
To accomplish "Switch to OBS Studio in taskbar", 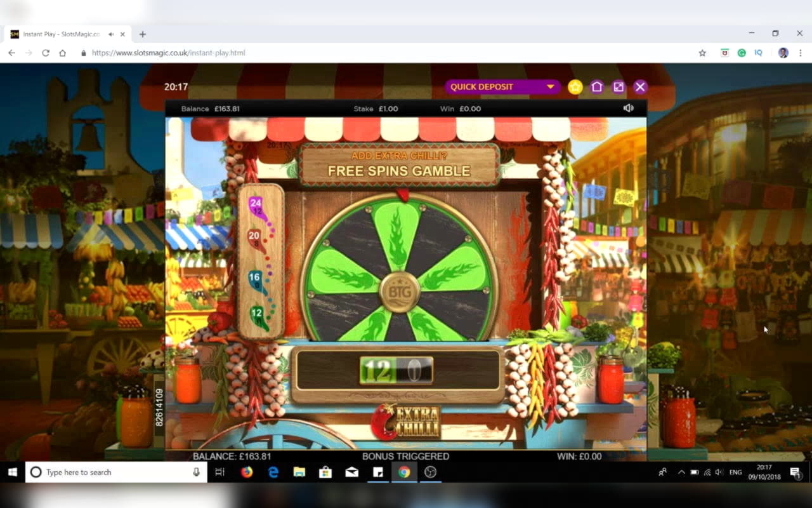I will [x=431, y=472].
